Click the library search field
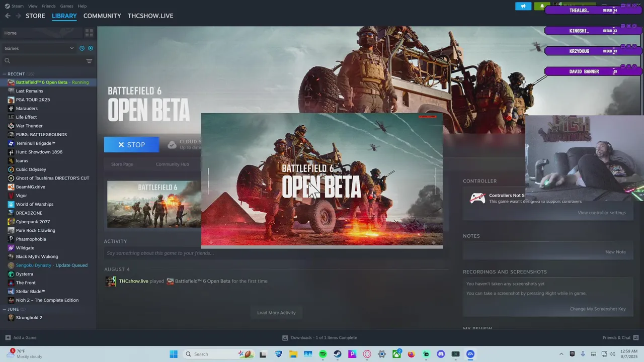Viewport: 644px width, 362px height. (x=43, y=61)
